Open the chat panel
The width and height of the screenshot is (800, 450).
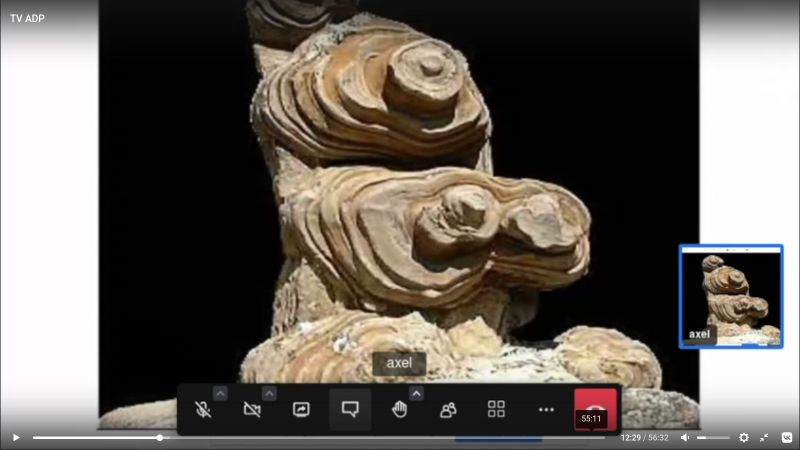[x=350, y=409]
